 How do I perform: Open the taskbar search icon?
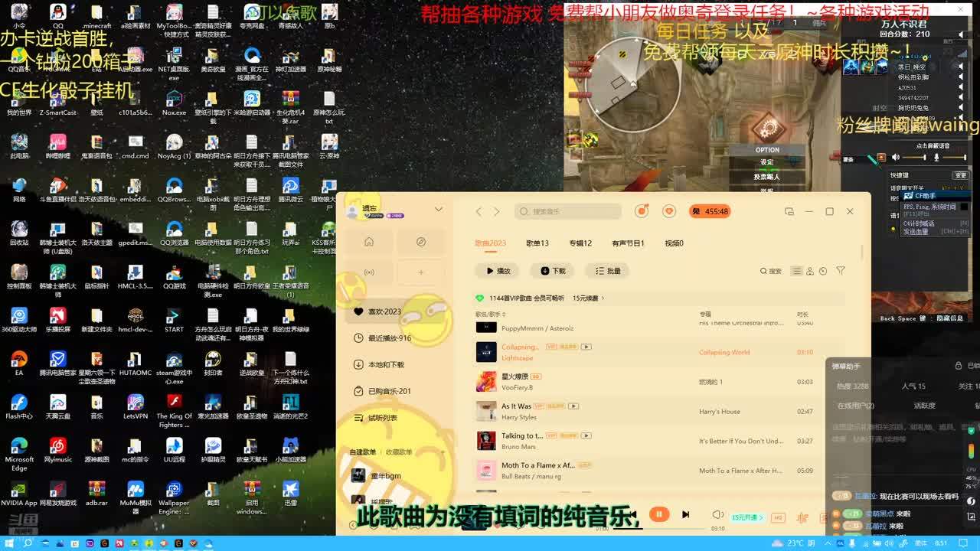point(27,543)
